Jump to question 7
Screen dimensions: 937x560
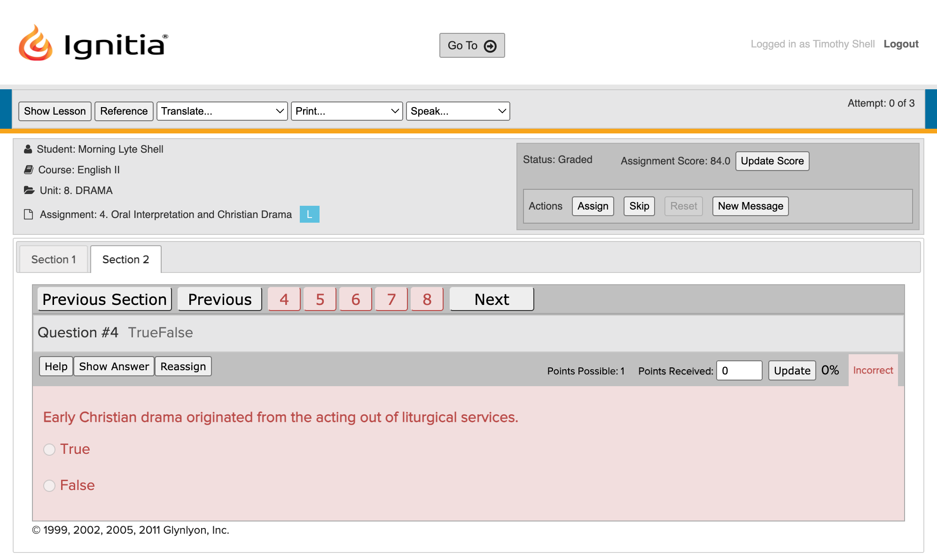391,299
